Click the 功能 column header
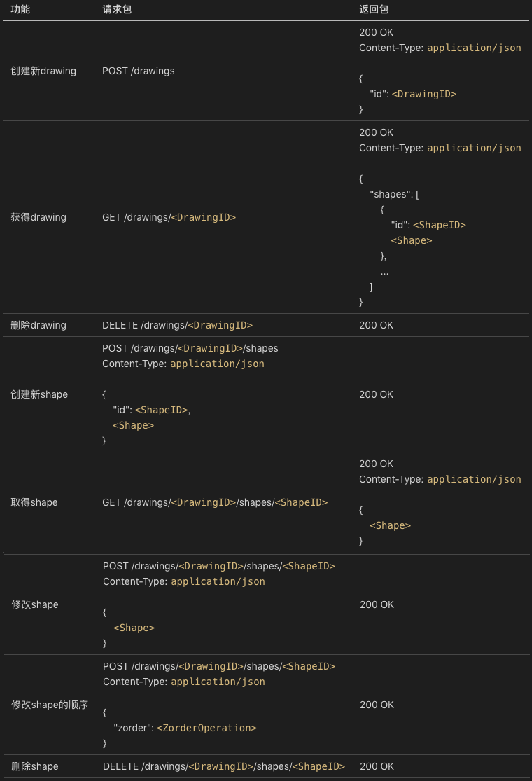The width and height of the screenshot is (532, 781). (x=20, y=10)
